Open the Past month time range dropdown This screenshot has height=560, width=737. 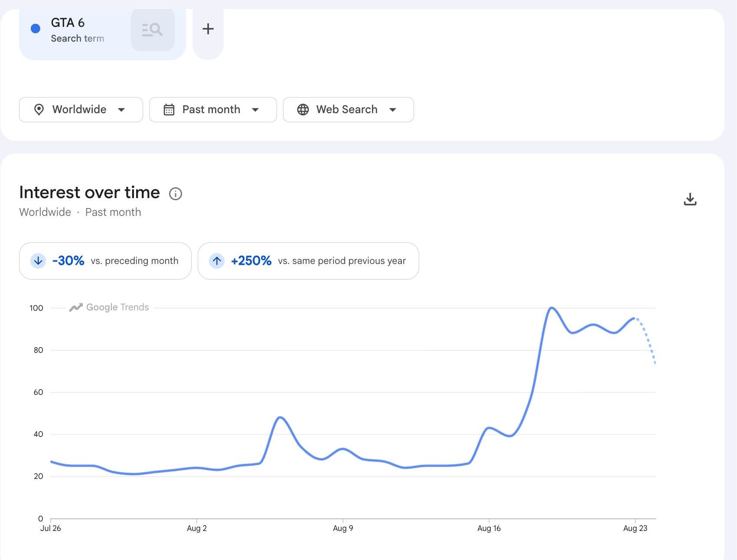(x=213, y=110)
